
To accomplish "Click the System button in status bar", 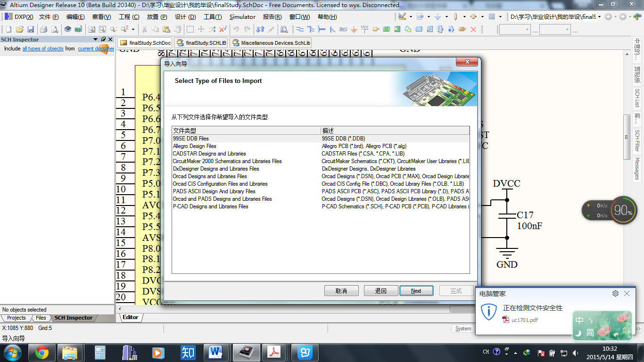I will coord(463,329).
